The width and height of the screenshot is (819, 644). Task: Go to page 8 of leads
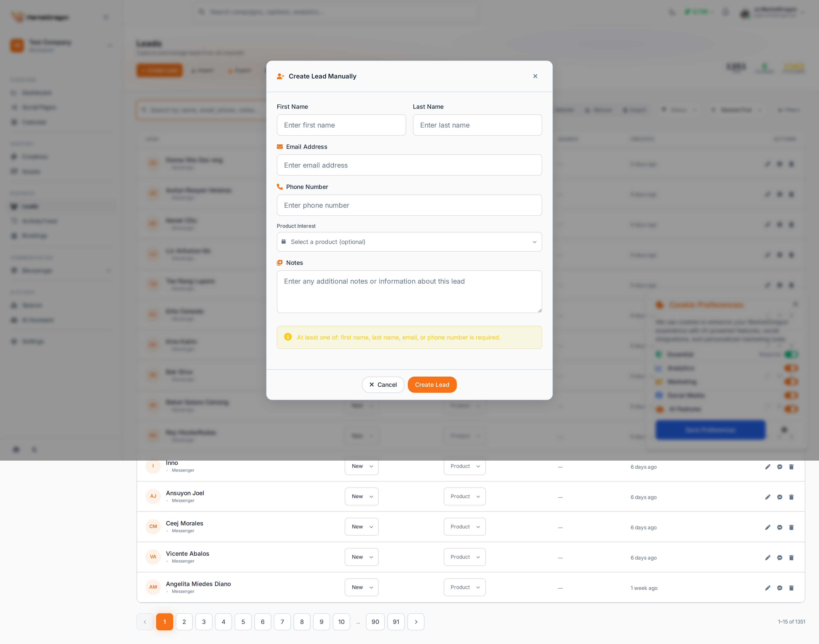pyautogui.click(x=302, y=622)
